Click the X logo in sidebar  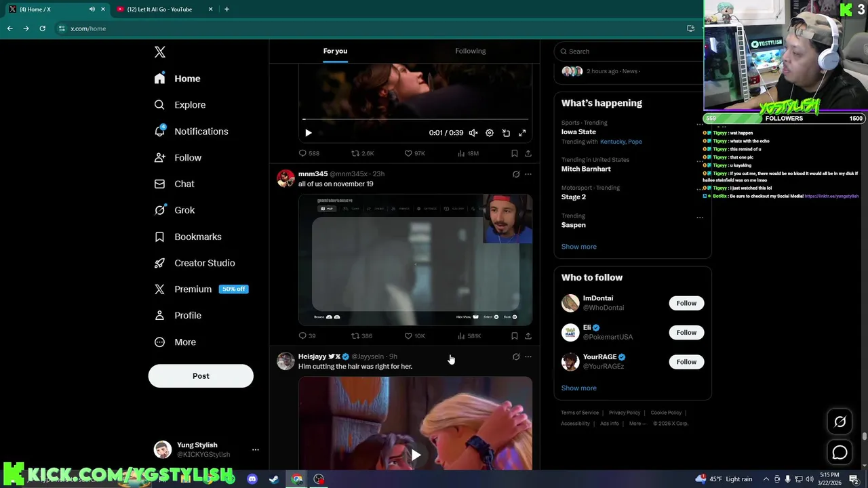160,52
